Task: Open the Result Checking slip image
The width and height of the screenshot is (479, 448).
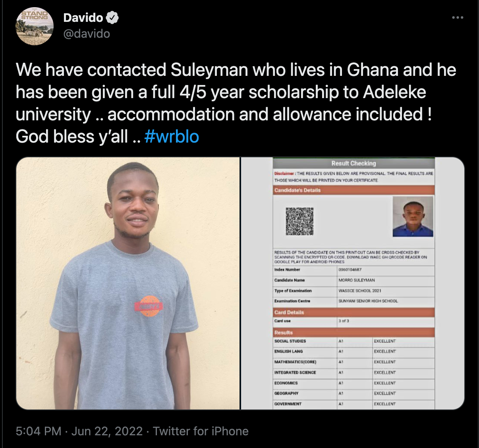Action: tap(353, 283)
